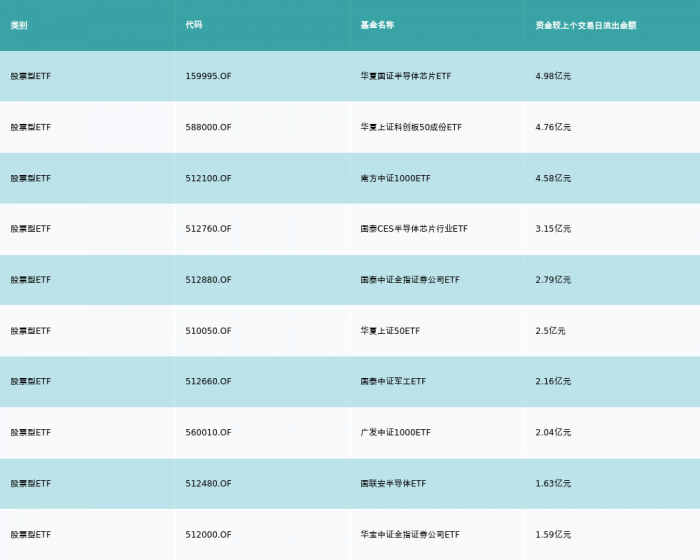Click outflow amount 2.79亿元
Viewport: 700px width, 560px height.
click(x=553, y=280)
